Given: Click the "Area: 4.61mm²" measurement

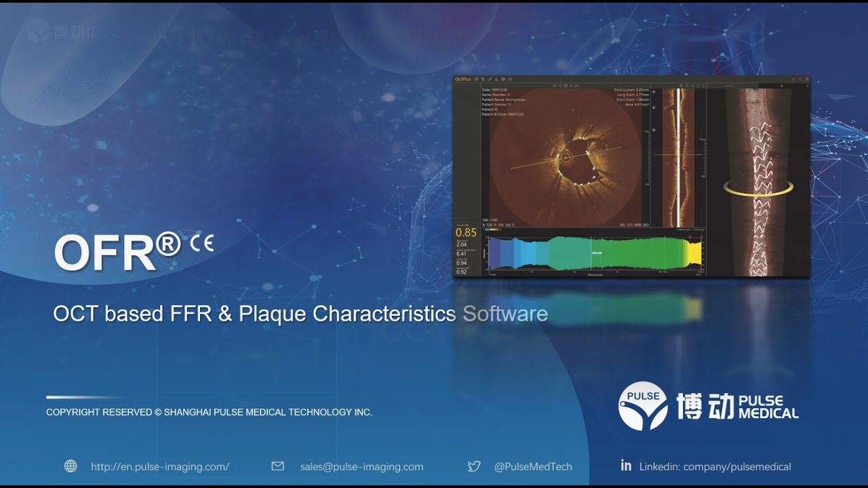Looking at the screenshot, I should pos(637,104).
